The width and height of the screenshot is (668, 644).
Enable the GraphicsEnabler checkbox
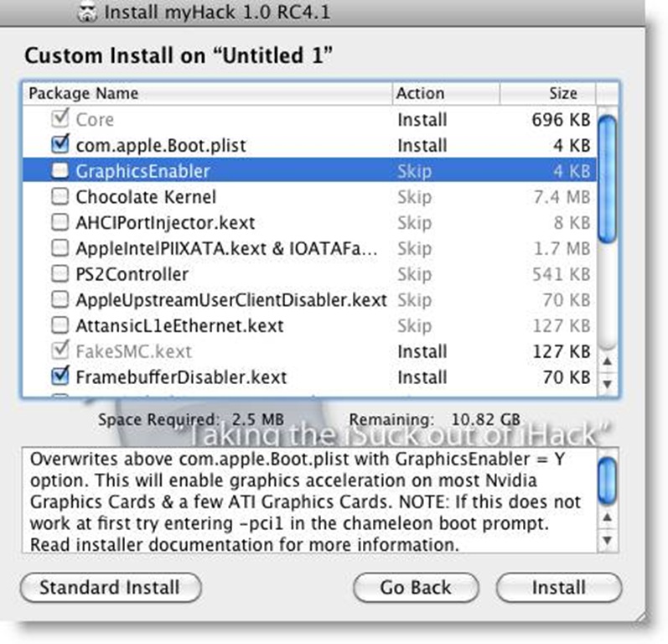(60, 171)
